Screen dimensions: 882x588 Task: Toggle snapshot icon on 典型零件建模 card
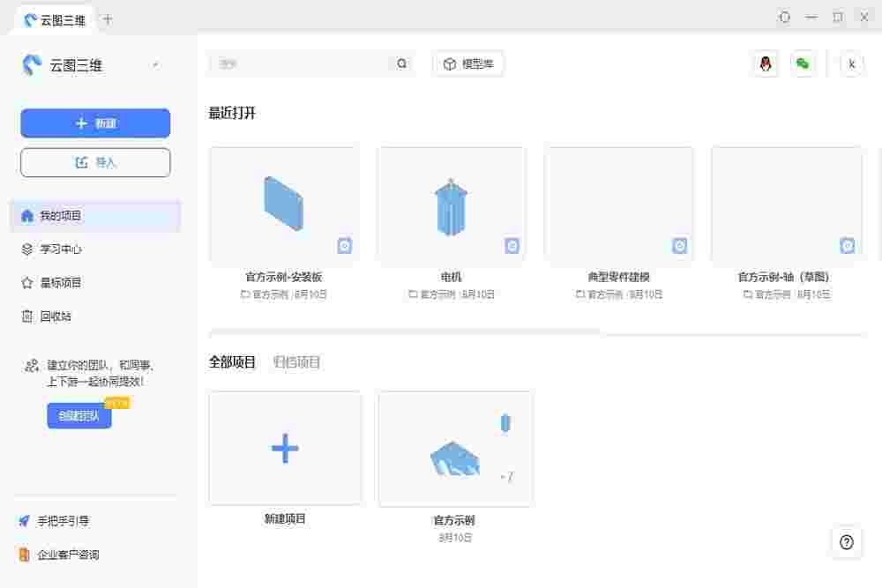(x=679, y=246)
